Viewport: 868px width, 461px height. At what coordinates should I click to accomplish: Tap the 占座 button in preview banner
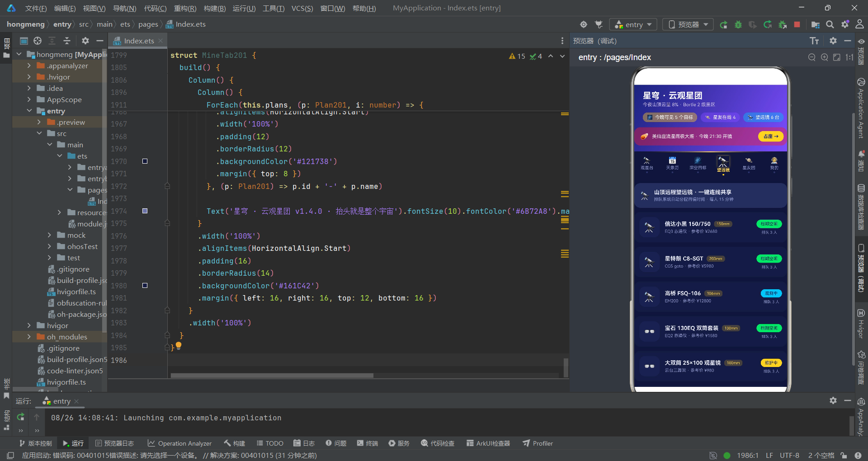pos(770,136)
